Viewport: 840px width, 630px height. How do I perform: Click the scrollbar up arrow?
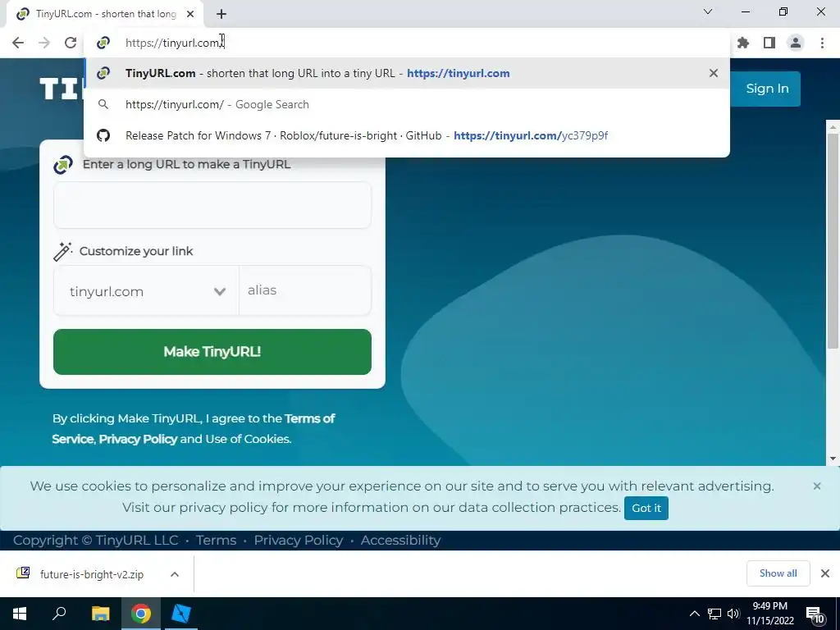click(833, 127)
